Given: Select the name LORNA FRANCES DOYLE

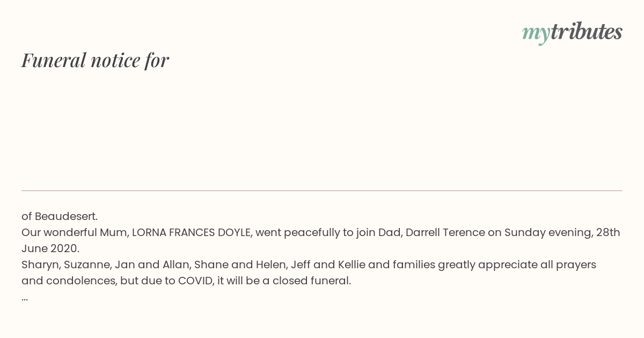Looking at the screenshot, I should pyautogui.click(x=191, y=232).
